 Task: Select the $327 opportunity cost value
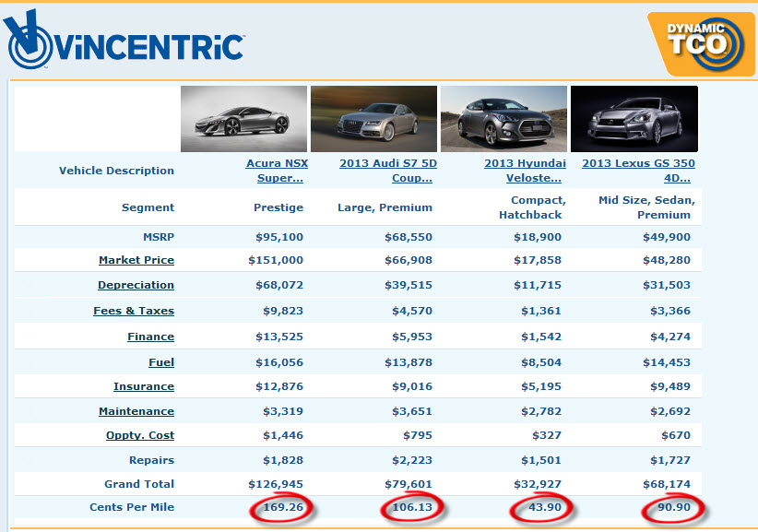(547, 435)
